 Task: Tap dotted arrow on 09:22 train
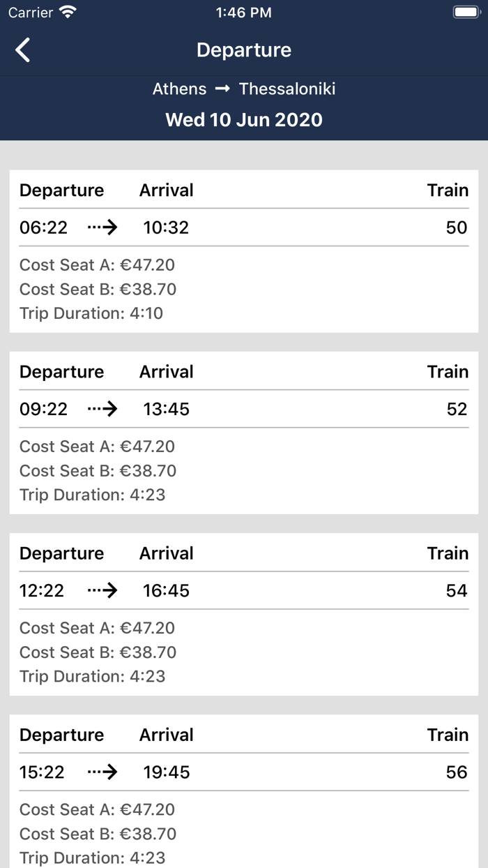click(x=102, y=409)
